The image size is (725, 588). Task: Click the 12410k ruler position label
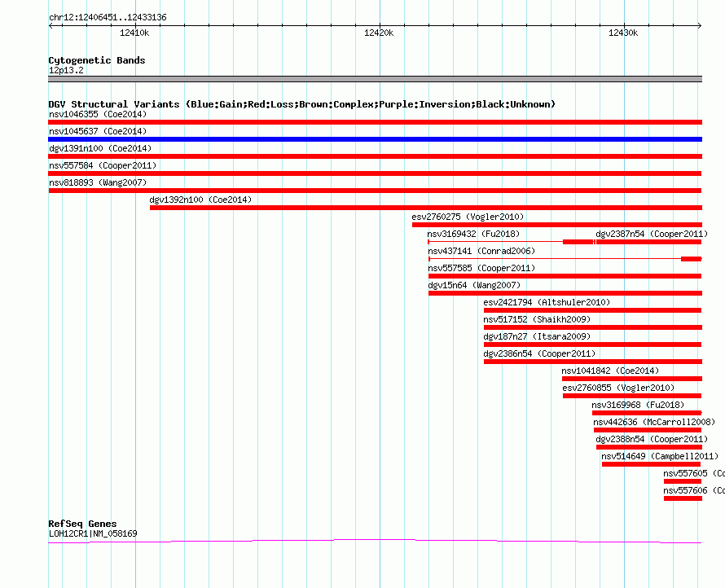[x=134, y=33]
